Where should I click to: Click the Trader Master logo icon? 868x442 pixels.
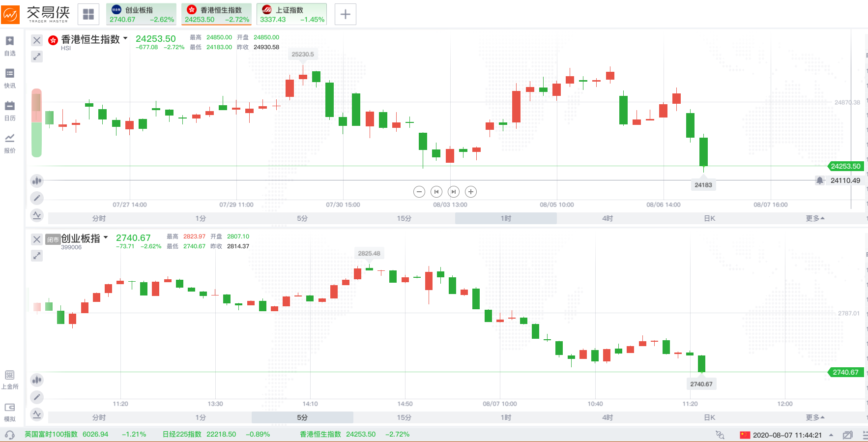coord(10,14)
